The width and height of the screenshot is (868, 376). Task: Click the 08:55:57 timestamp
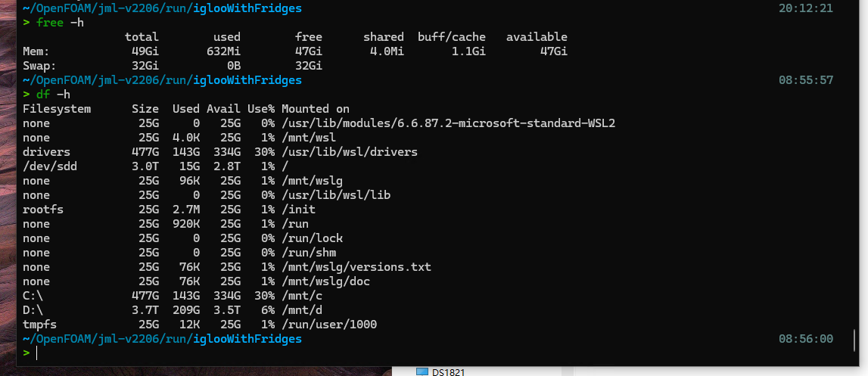pyautogui.click(x=805, y=80)
